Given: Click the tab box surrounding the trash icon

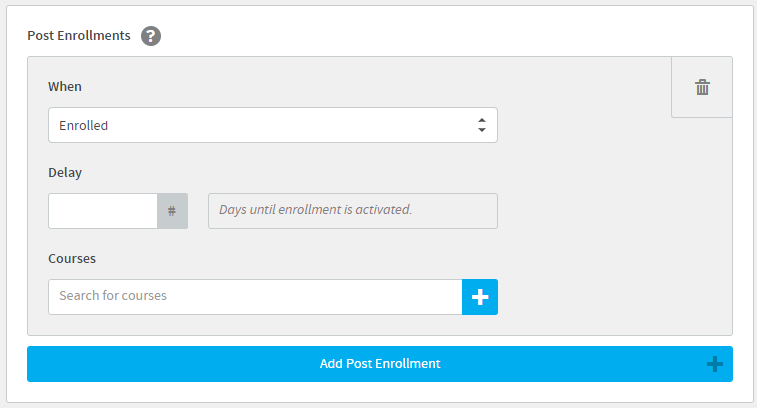Looking at the screenshot, I should click(x=702, y=87).
